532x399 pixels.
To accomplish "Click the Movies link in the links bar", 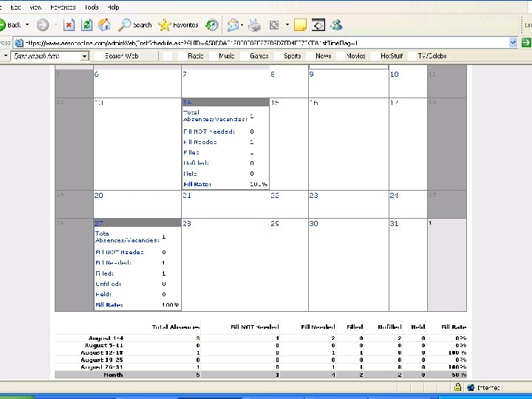I will point(355,55).
